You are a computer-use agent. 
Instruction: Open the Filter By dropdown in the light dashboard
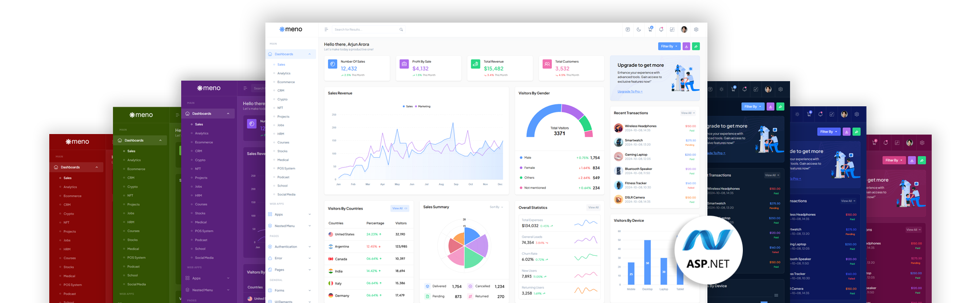pyautogui.click(x=669, y=46)
